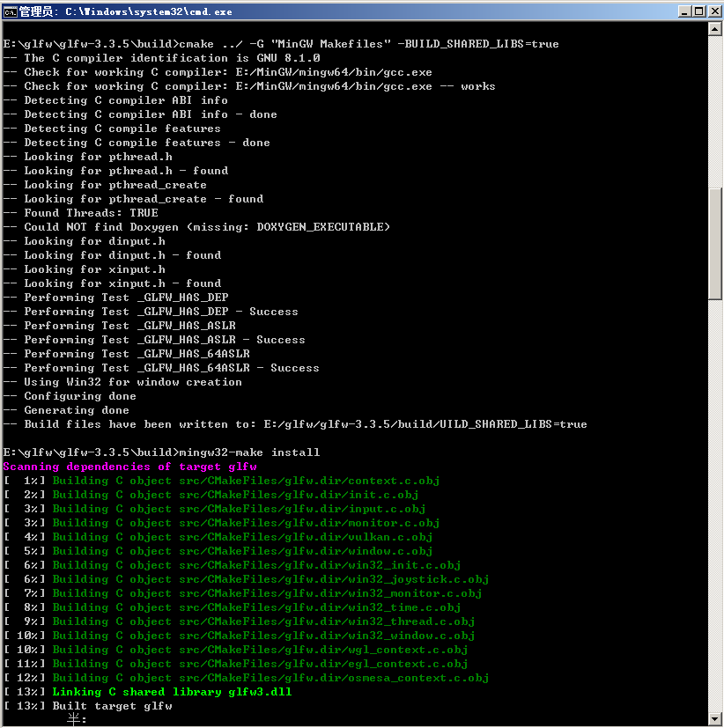Click the input.c.obj build line
This screenshot has width=724, height=728.
pos(215,509)
